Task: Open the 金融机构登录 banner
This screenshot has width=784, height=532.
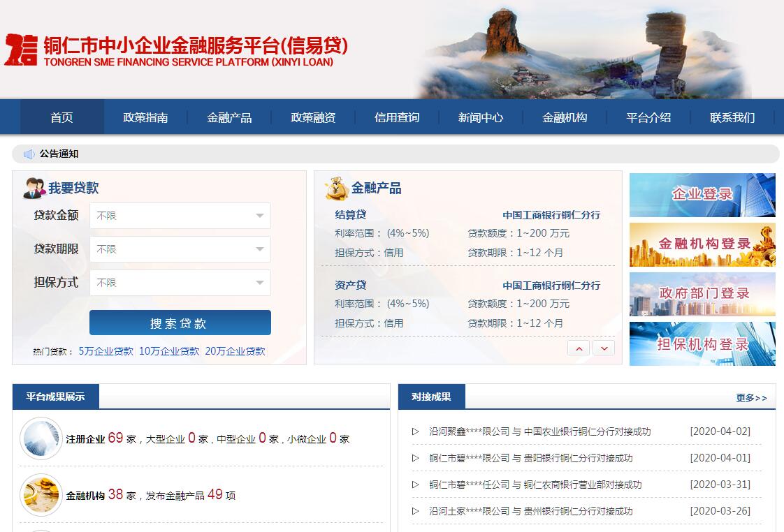Action: (702, 244)
